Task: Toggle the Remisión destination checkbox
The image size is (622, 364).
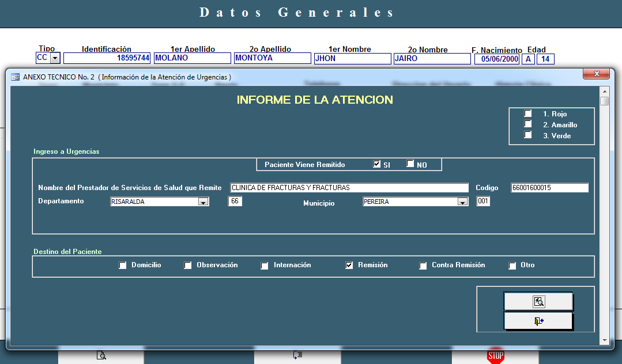Action: tap(349, 266)
